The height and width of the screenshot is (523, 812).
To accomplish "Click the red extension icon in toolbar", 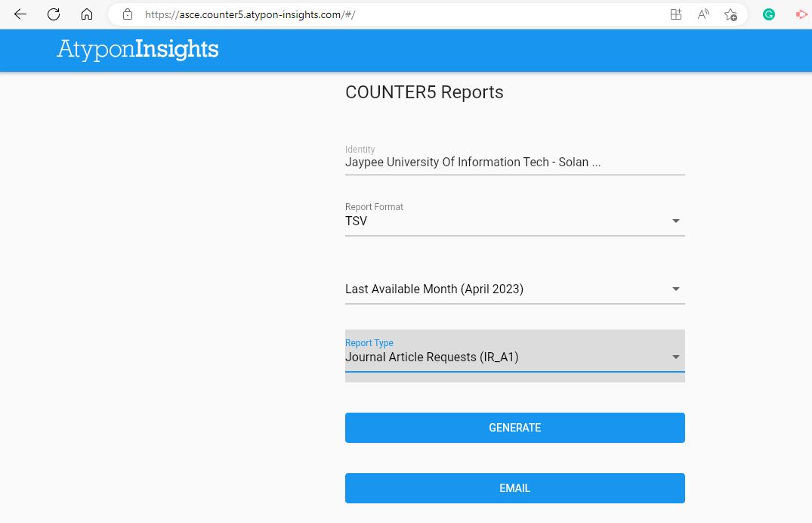I will pyautogui.click(x=801, y=14).
